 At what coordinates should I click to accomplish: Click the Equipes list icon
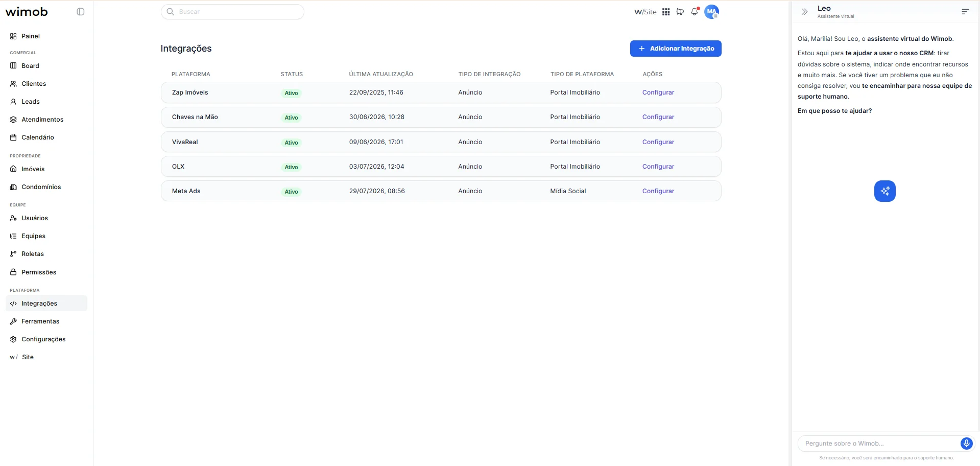click(x=13, y=236)
